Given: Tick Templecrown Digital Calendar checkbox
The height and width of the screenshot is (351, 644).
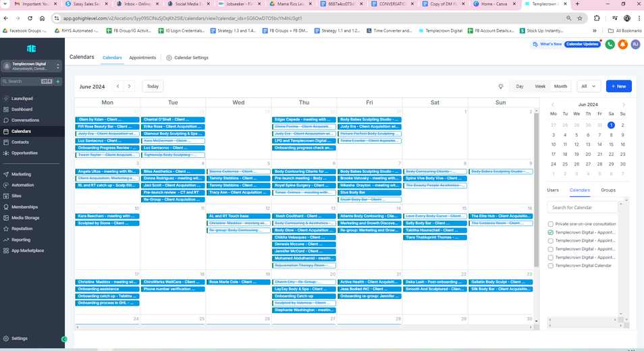Looking at the screenshot, I should pyautogui.click(x=550, y=265).
